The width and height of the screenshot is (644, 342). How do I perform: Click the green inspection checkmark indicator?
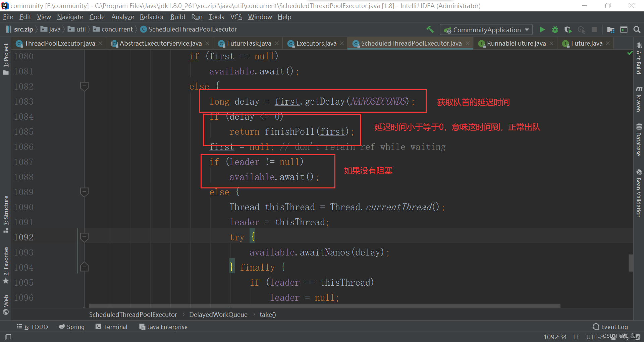click(630, 53)
